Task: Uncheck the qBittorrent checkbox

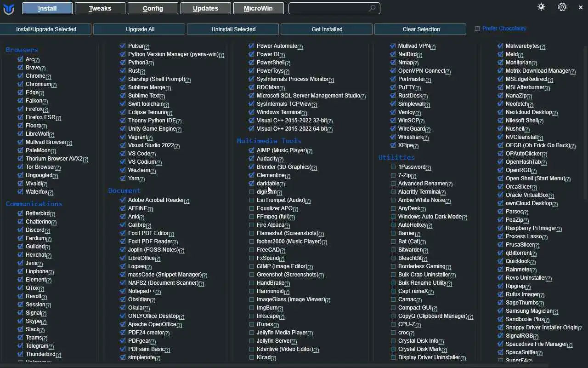Action: tap(500, 253)
